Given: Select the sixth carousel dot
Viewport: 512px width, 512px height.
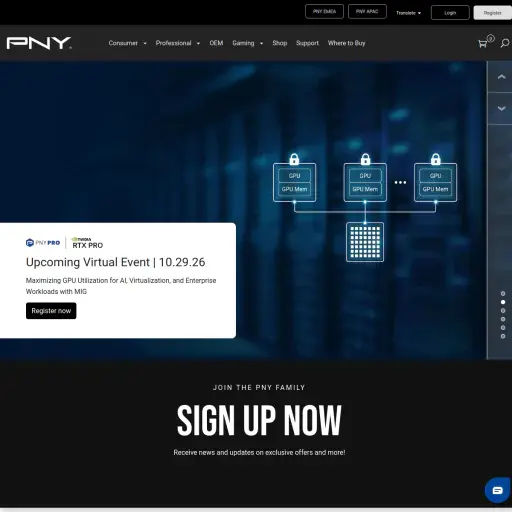Looking at the screenshot, I should (x=503, y=336).
